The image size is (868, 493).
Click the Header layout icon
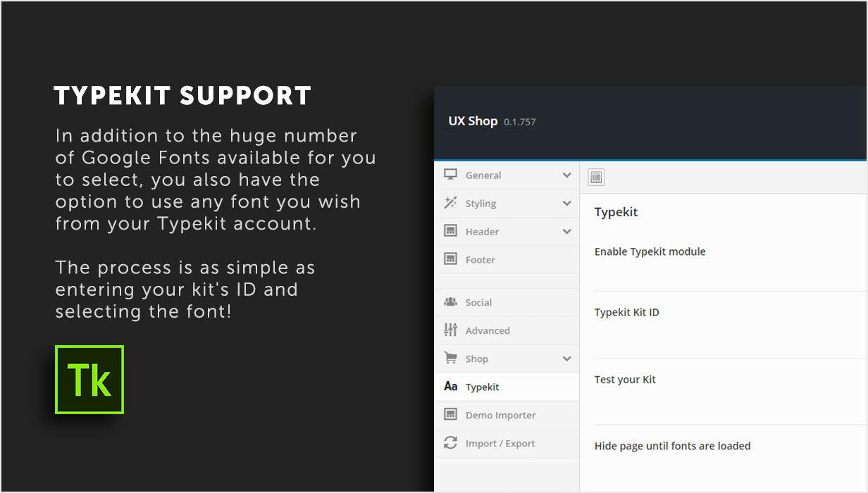(450, 231)
